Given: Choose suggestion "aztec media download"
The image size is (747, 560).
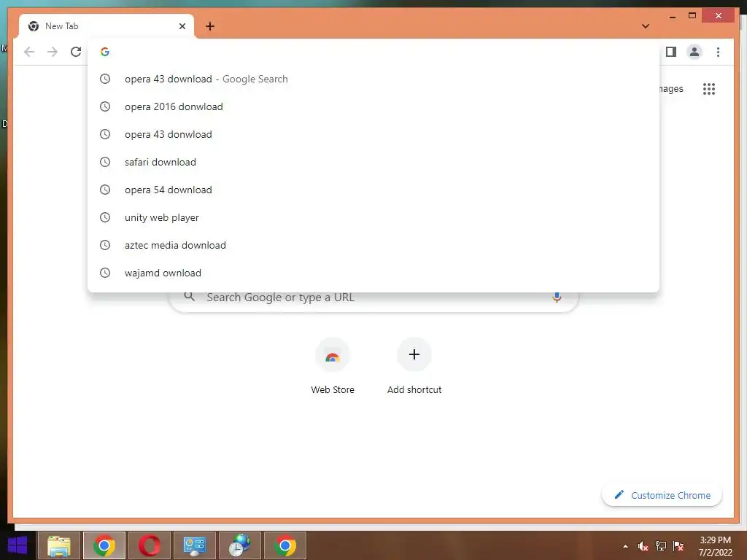Looking at the screenshot, I should pyautogui.click(x=373, y=245).
